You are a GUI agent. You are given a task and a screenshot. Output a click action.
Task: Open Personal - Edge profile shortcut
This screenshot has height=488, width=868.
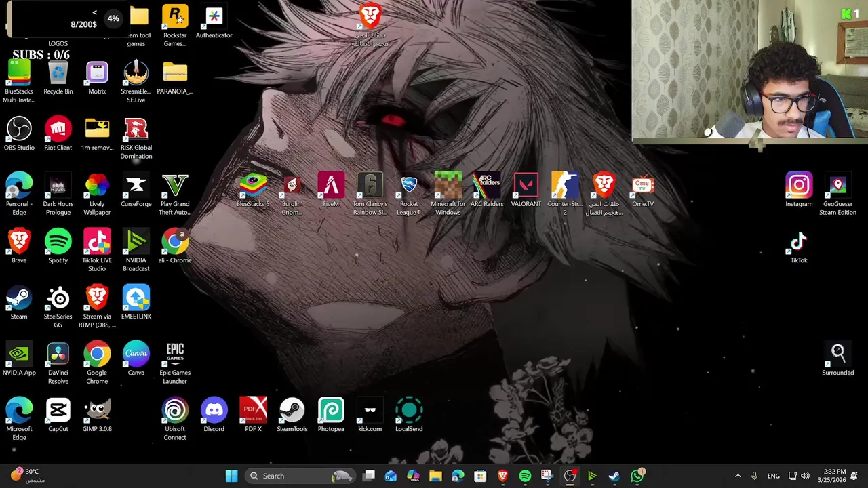[x=19, y=194]
